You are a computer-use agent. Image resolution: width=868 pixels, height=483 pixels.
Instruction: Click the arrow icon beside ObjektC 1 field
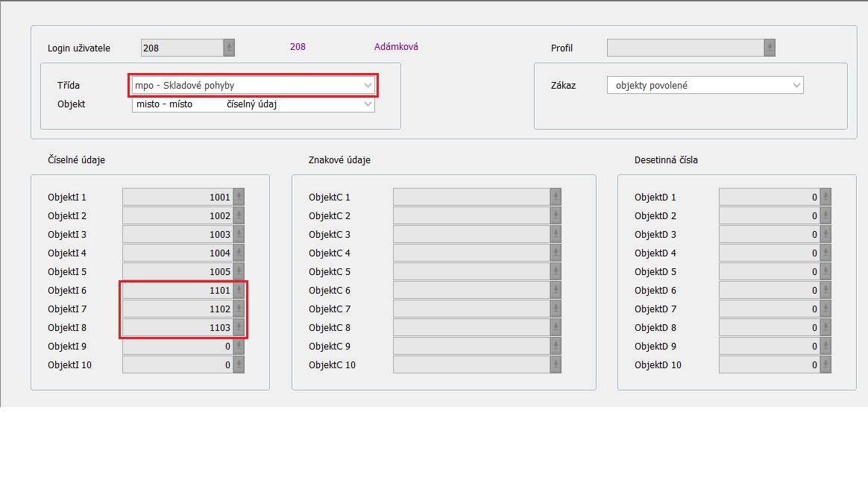[x=556, y=197]
